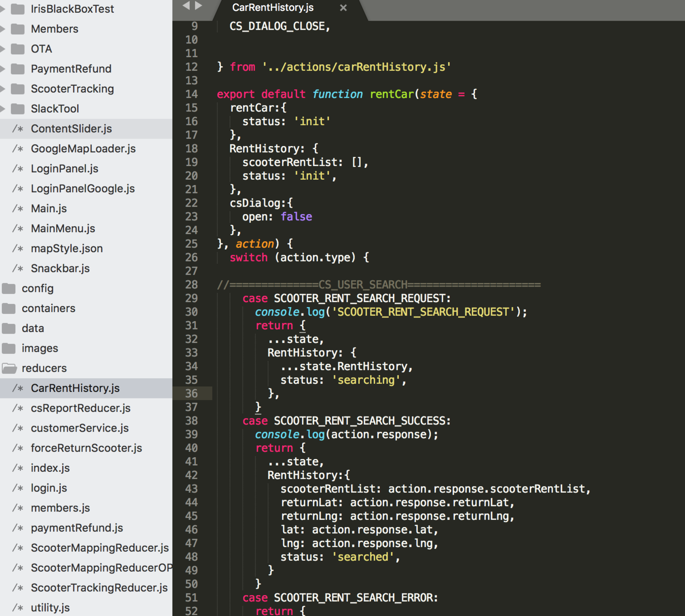
Task: Close the CarRentHistory.js tab
Action: (x=344, y=8)
